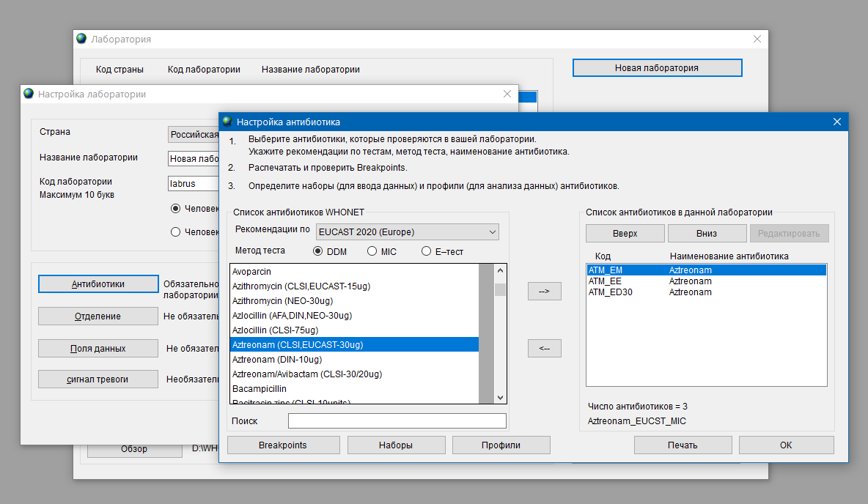The image size is (868, 504).
Task: Click the Название лаборатории input field
Action: 194,159
